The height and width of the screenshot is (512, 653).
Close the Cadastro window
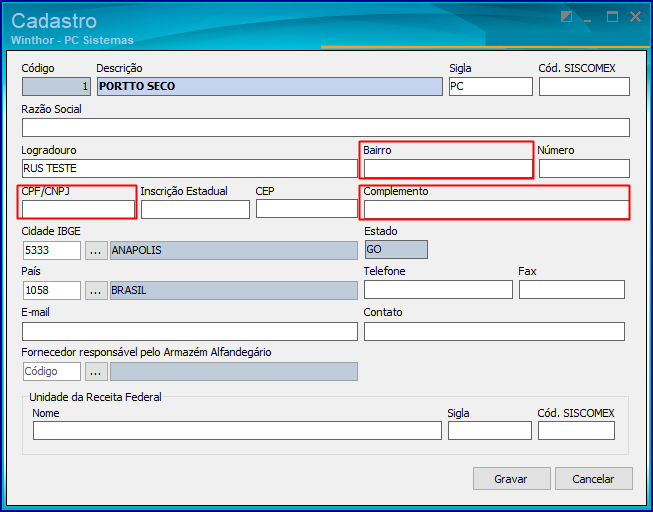[x=636, y=17]
